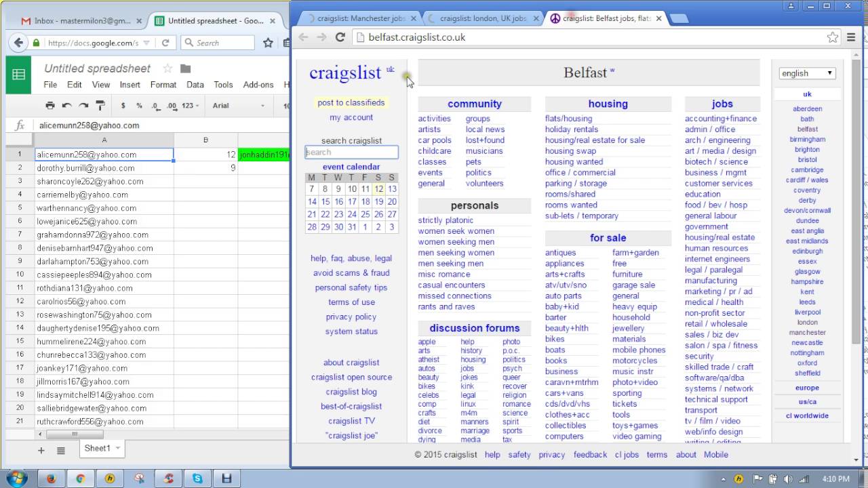Reload the Firefox spreadsheet page
868x488 pixels.
coord(165,43)
